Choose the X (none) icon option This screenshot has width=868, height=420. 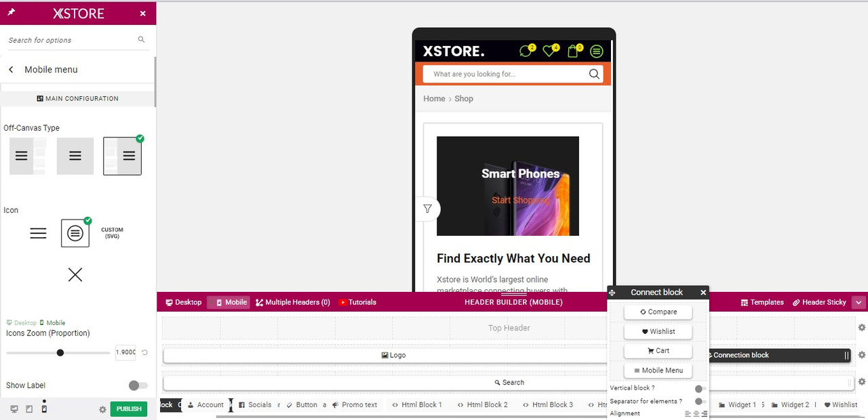pos(75,274)
